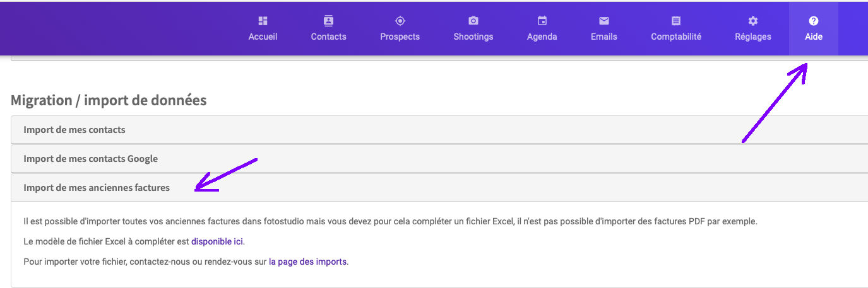Select the Prospects target icon
The width and height of the screenshot is (868, 288).
(400, 21)
